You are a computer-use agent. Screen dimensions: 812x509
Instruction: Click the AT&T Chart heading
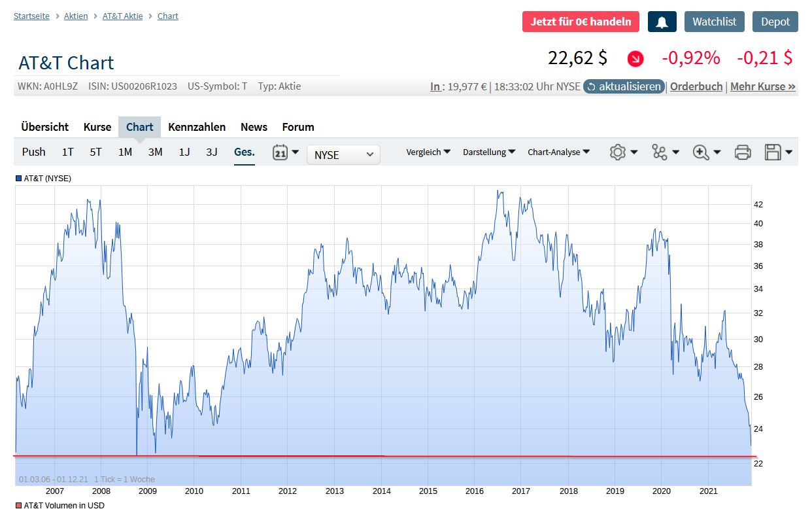click(66, 63)
